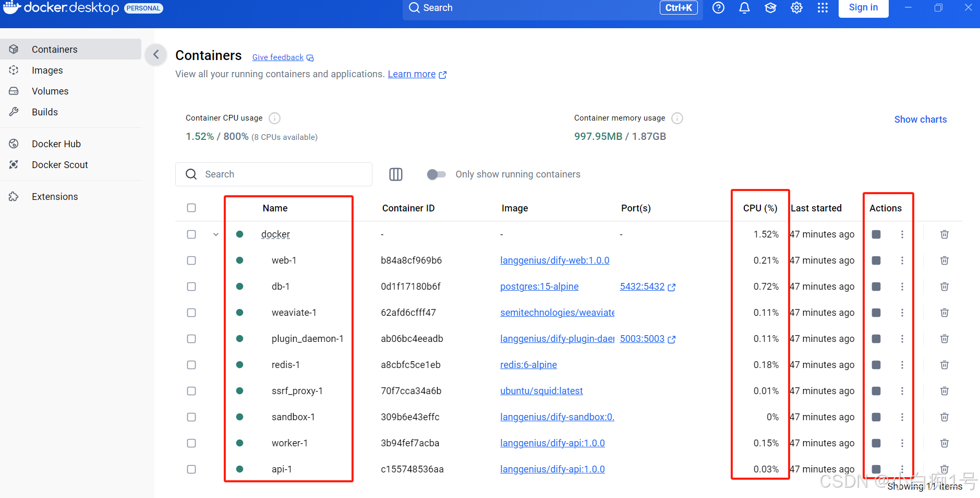Open the help question mark icon

[x=718, y=8]
